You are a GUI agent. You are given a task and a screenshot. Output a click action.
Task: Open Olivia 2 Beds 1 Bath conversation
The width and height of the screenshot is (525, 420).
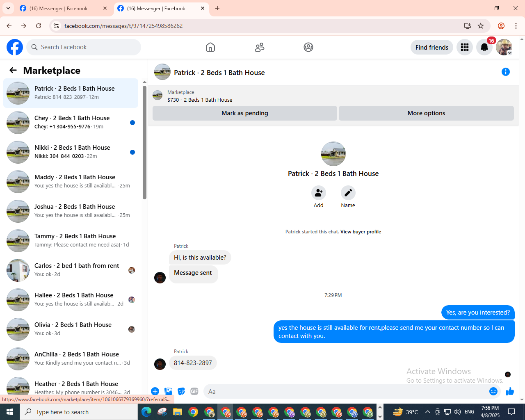tap(71, 329)
